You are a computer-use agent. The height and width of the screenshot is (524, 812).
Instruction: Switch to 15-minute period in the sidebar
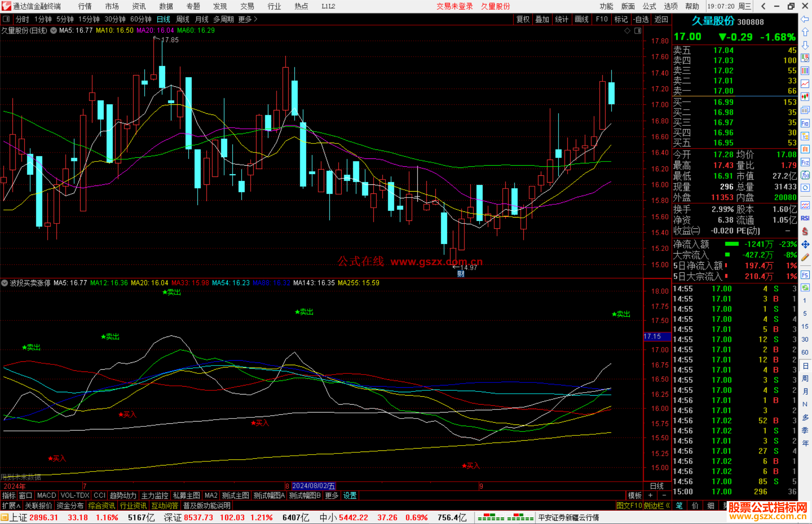click(804, 326)
